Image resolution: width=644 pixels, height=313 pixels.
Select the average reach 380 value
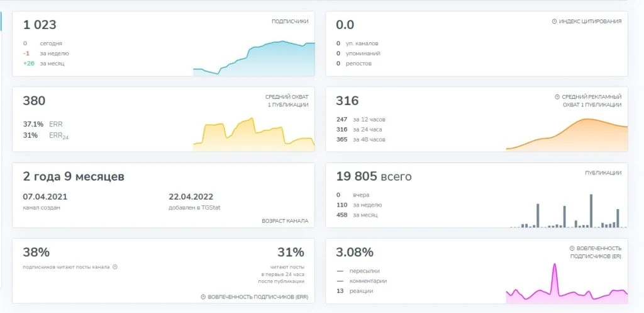click(x=34, y=101)
